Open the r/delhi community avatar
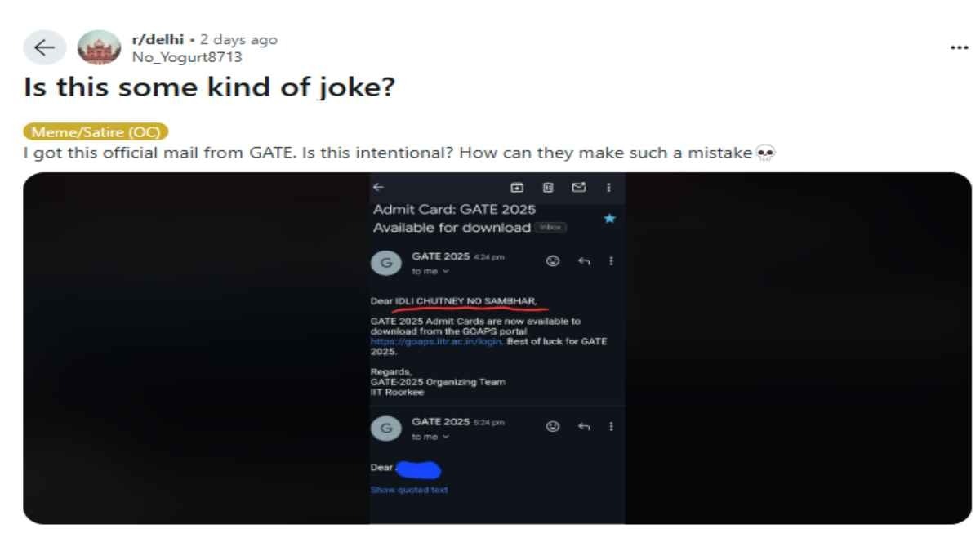This screenshot has width=980, height=551. [100, 46]
